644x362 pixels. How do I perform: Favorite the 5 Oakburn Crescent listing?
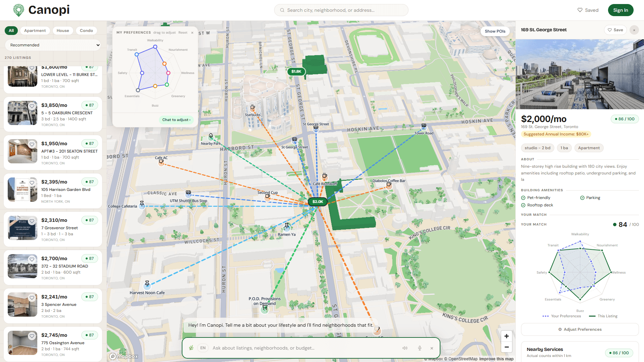(x=32, y=106)
